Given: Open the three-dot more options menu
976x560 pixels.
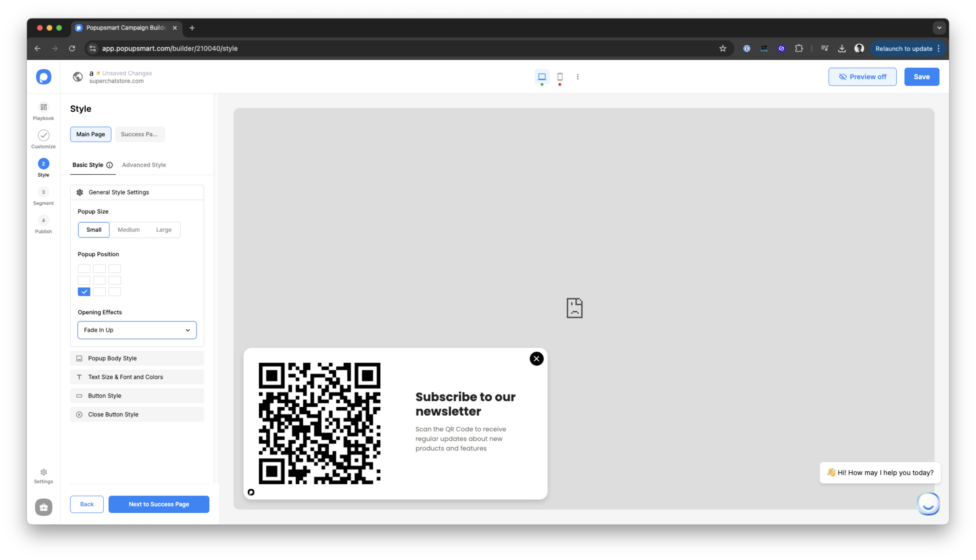Looking at the screenshot, I should pos(577,77).
